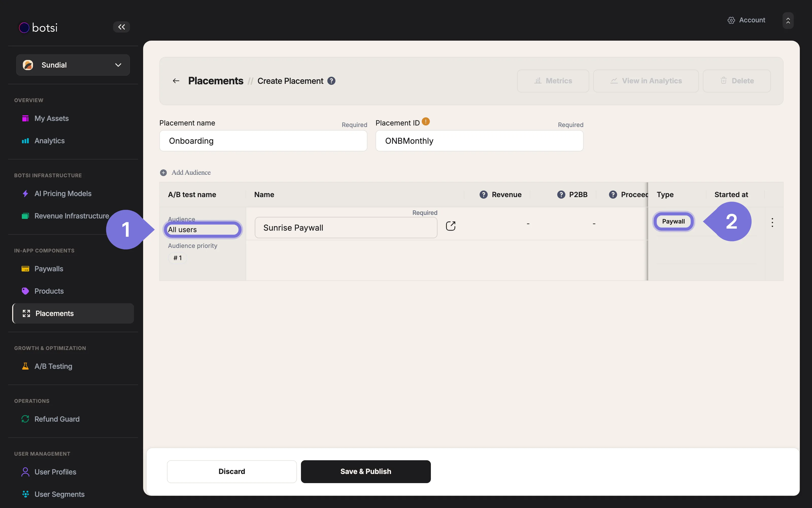Screen dimensions: 812x508
Task: Open row three-dot options menu
Action: click(x=772, y=223)
